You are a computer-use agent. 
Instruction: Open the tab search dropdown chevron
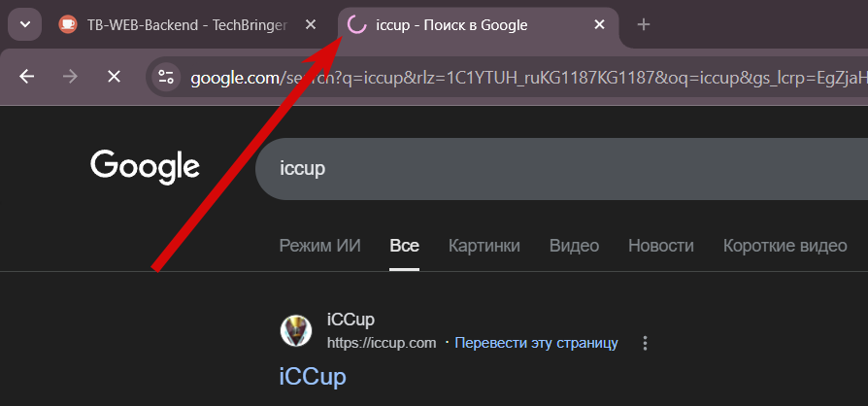pyautogui.click(x=24, y=24)
